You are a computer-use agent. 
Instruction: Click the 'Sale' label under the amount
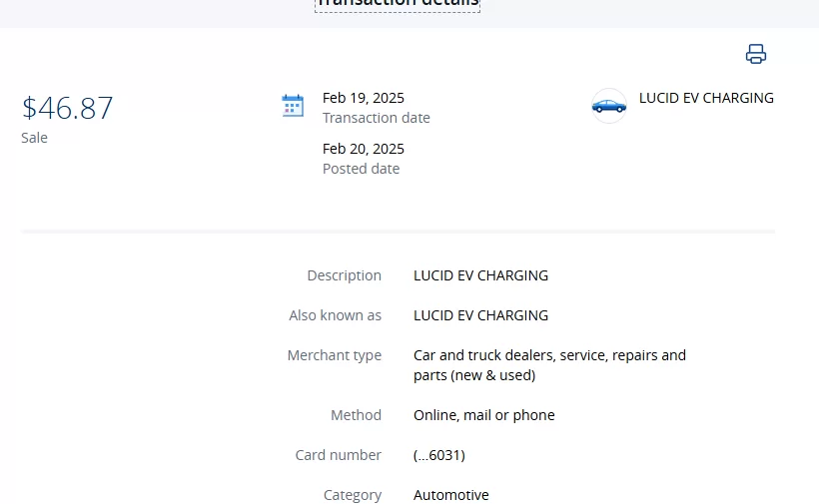pos(35,138)
